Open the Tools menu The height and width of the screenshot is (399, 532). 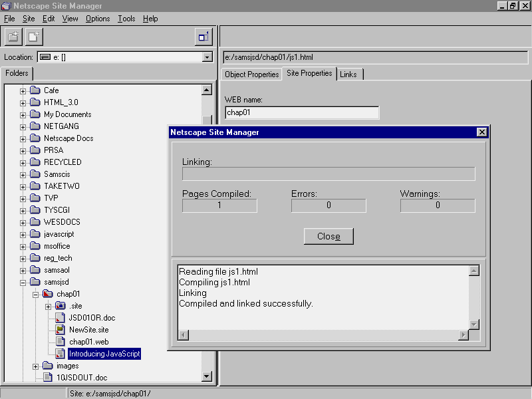(126, 19)
